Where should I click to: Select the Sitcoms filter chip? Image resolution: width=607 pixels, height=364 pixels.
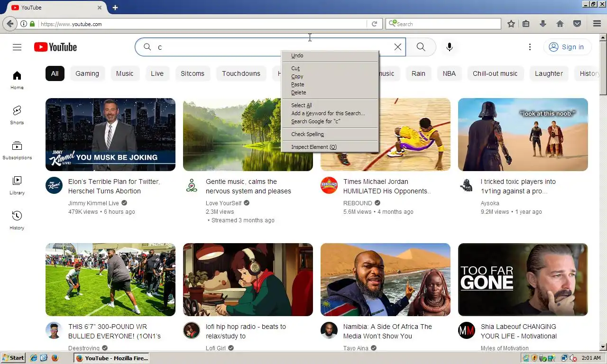(x=193, y=73)
